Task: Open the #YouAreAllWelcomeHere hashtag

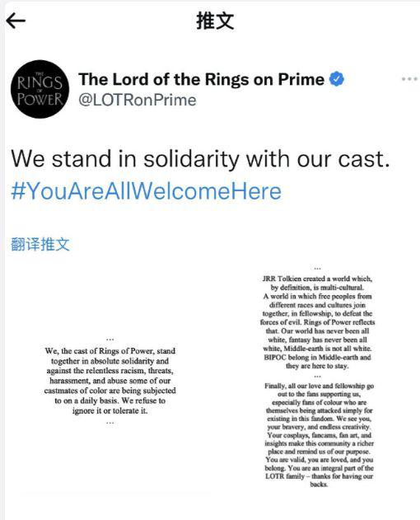Action: coord(147,192)
